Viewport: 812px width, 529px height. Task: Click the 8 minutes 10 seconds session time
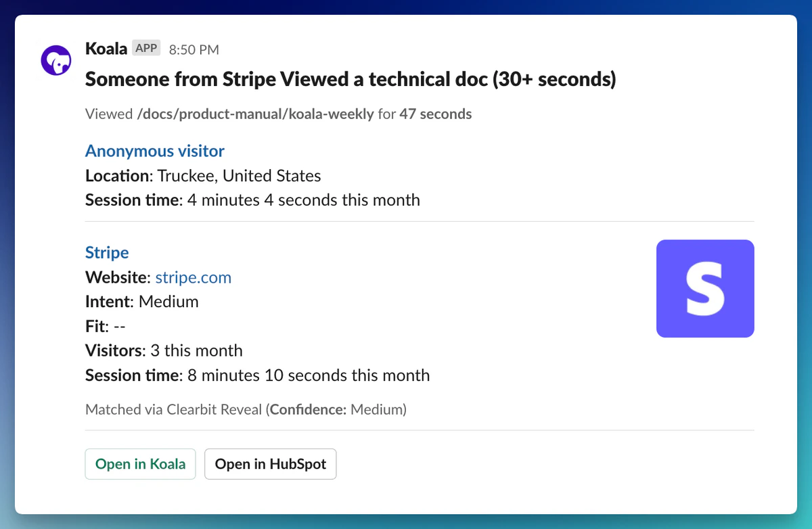tap(308, 375)
